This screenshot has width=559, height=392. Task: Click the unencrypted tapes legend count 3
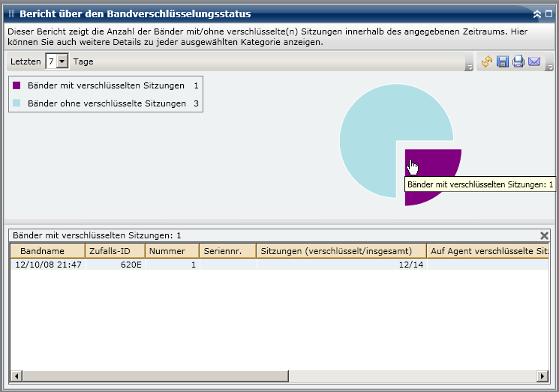click(196, 103)
